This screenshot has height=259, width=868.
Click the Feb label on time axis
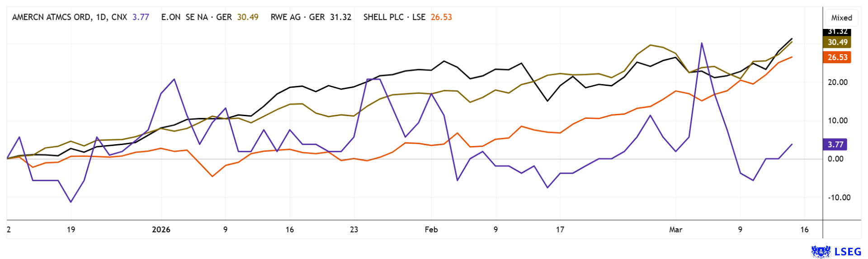tap(431, 230)
